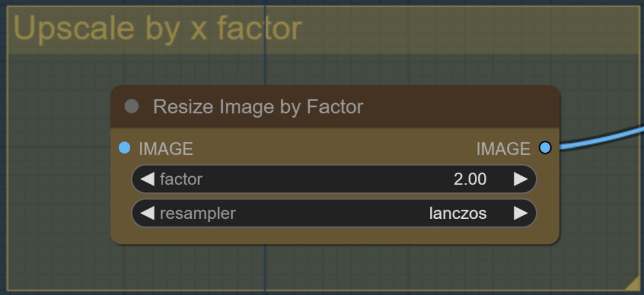Click the IMAGE output port dot

[x=545, y=148]
